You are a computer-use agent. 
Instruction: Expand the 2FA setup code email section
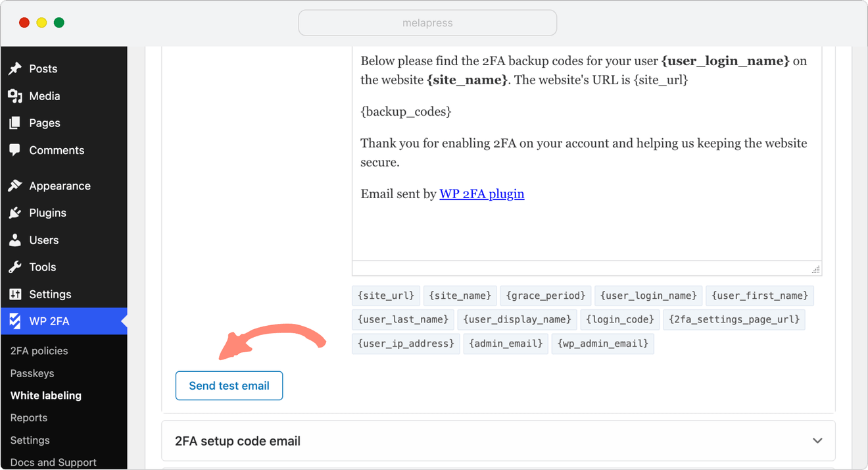(x=498, y=441)
